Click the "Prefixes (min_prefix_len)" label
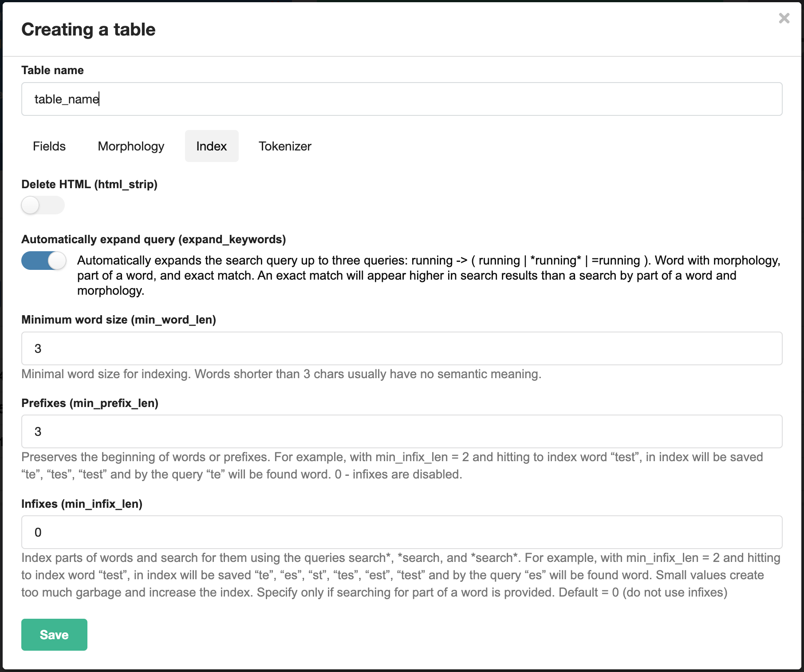This screenshot has width=804, height=672. tap(90, 403)
